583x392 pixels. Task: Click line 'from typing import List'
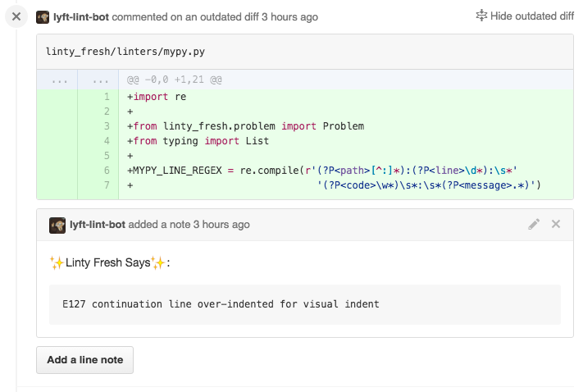pos(198,141)
